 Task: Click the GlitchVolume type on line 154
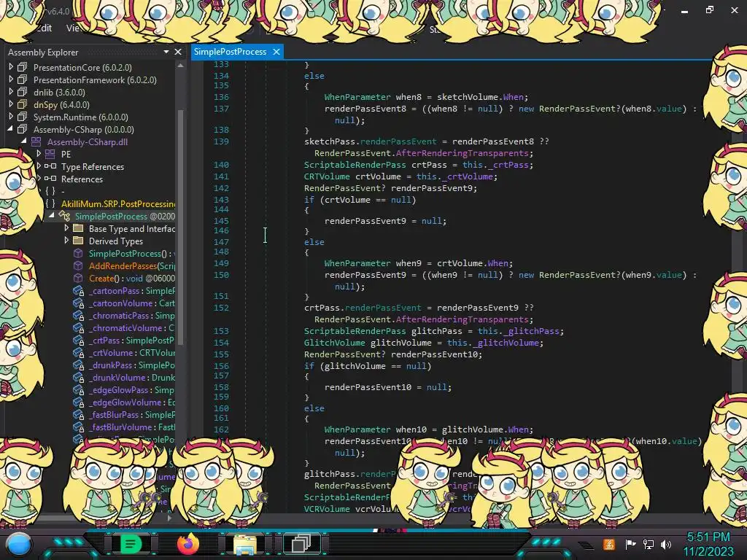point(334,343)
